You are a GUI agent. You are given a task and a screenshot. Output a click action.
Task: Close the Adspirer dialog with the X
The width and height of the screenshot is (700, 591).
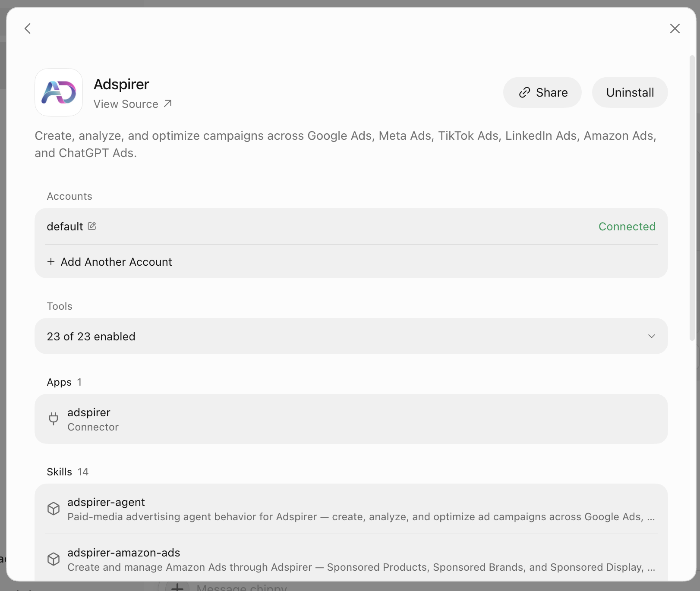pos(675,28)
